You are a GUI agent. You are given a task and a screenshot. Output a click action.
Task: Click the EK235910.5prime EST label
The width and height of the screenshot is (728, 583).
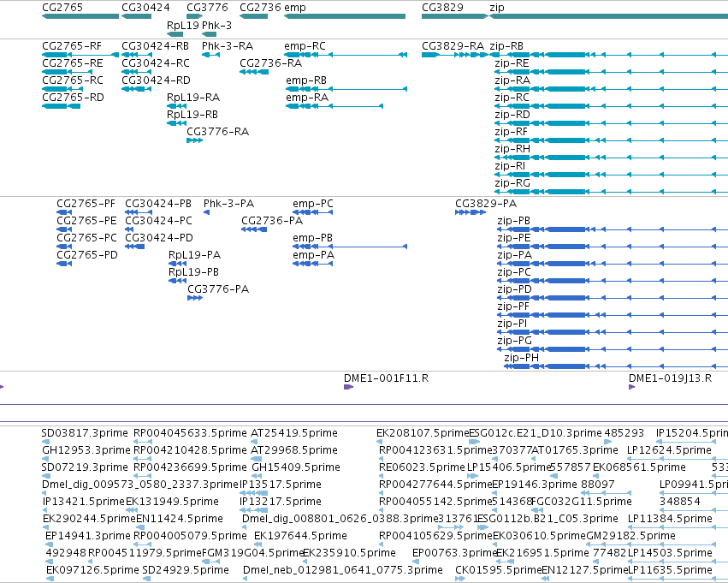[x=349, y=553]
